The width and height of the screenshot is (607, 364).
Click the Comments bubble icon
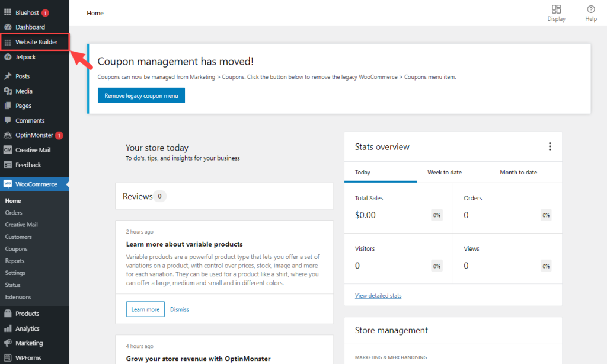[x=8, y=120]
